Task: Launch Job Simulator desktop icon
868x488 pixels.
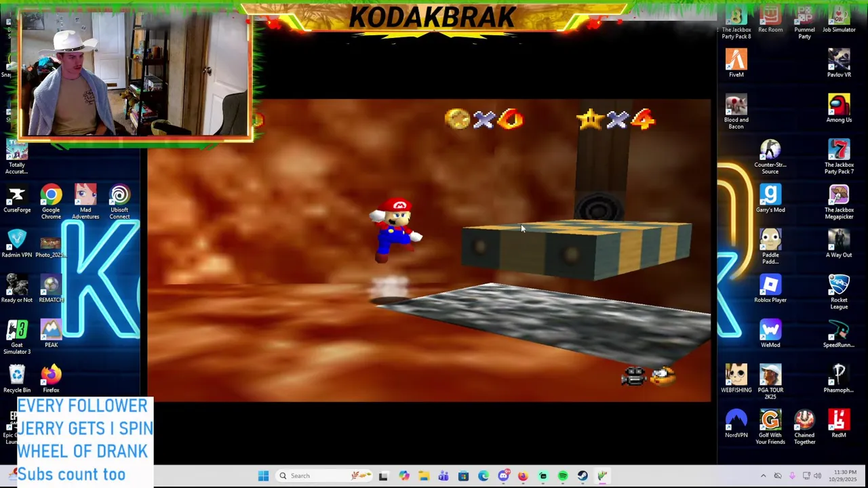Action: [x=839, y=19]
